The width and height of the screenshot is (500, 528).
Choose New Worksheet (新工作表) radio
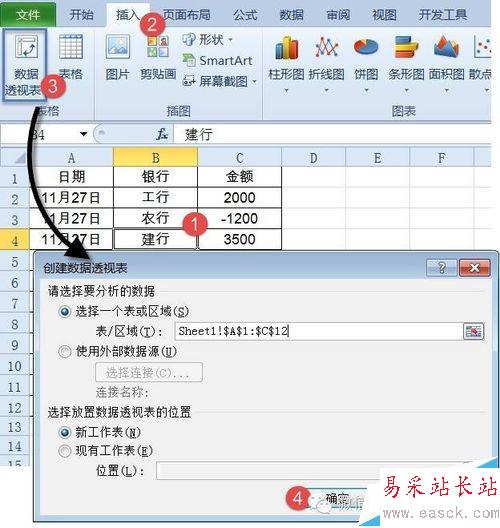pos(64,432)
